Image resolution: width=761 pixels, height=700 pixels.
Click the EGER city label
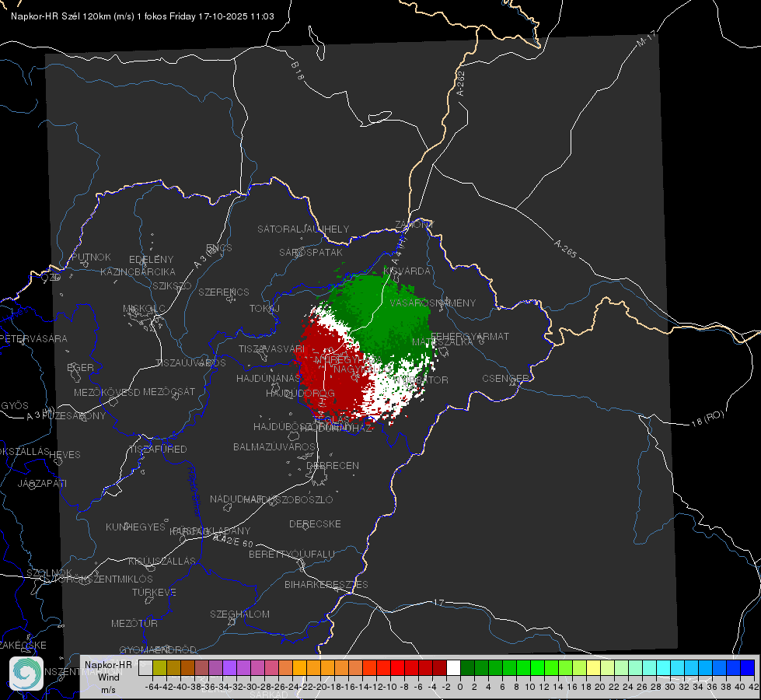[81, 367]
